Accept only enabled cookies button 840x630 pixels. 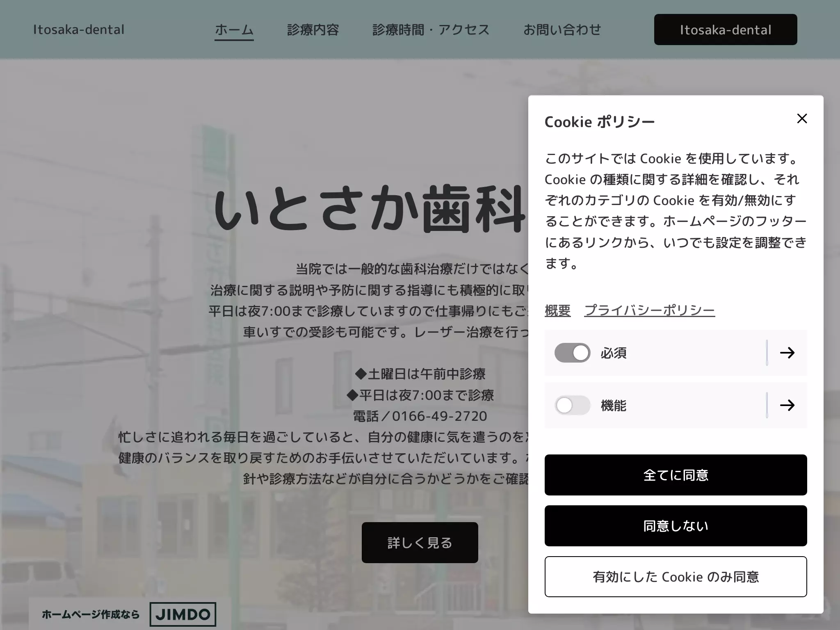(676, 577)
